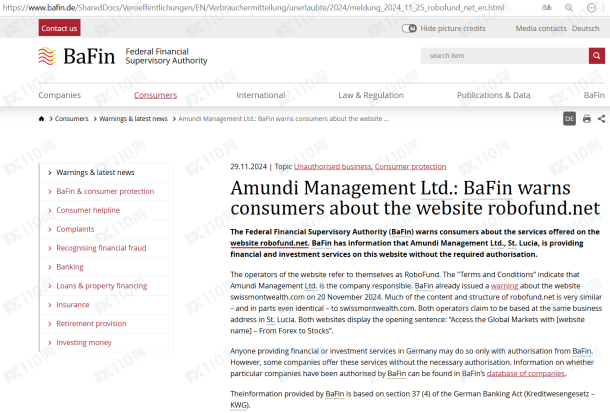Image resolution: width=610 pixels, height=413 pixels.
Task: Print the page using the printer icon
Action: click(x=585, y=118)
